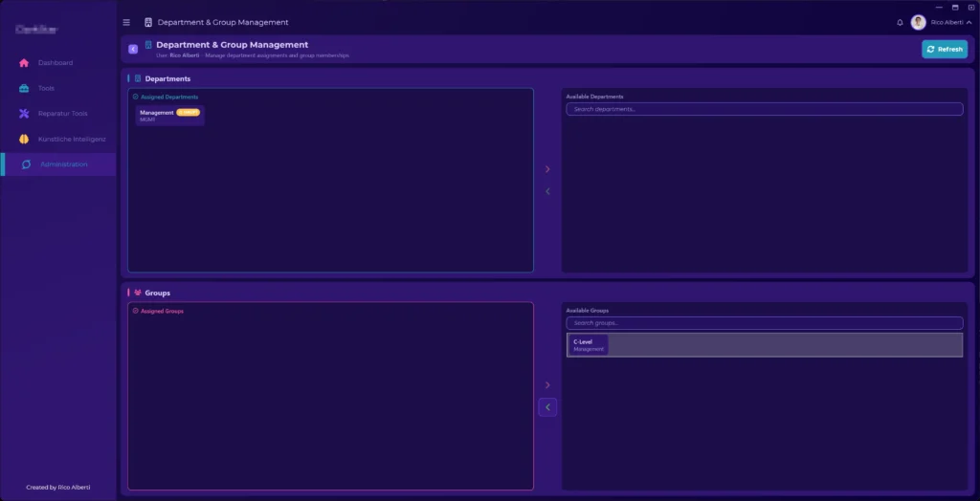Go back using the purple arrow button
The width and height of the screenshot is (980, 501).
tap(133, 50)
